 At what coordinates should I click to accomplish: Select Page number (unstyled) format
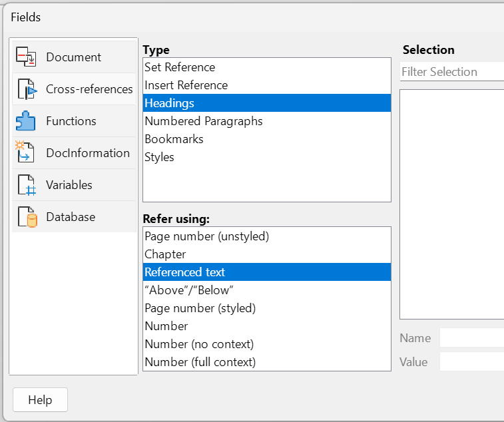click(267, 236)
